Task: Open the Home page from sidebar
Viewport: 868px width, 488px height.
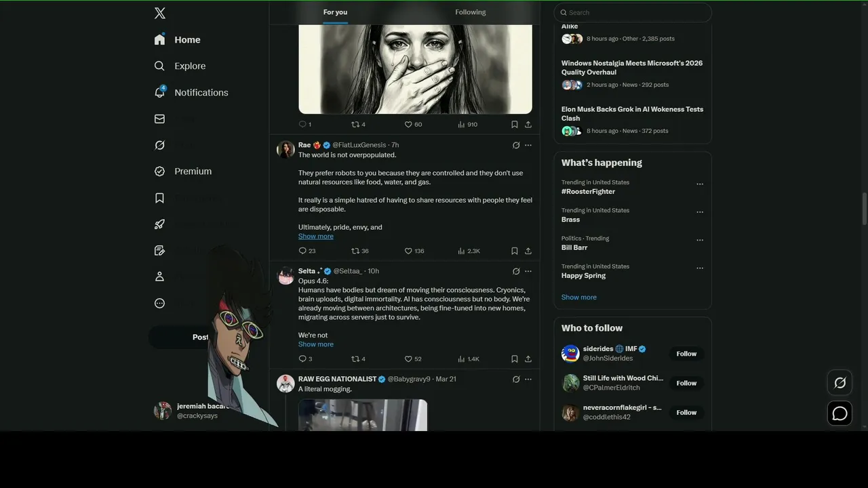Action: (177, 39)
